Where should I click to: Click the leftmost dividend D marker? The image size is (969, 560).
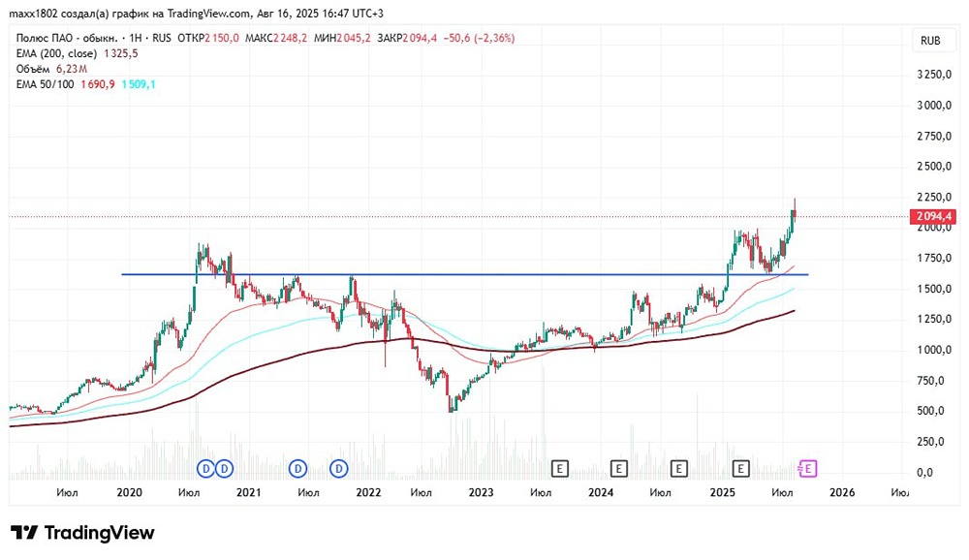[x=206, y=469]
